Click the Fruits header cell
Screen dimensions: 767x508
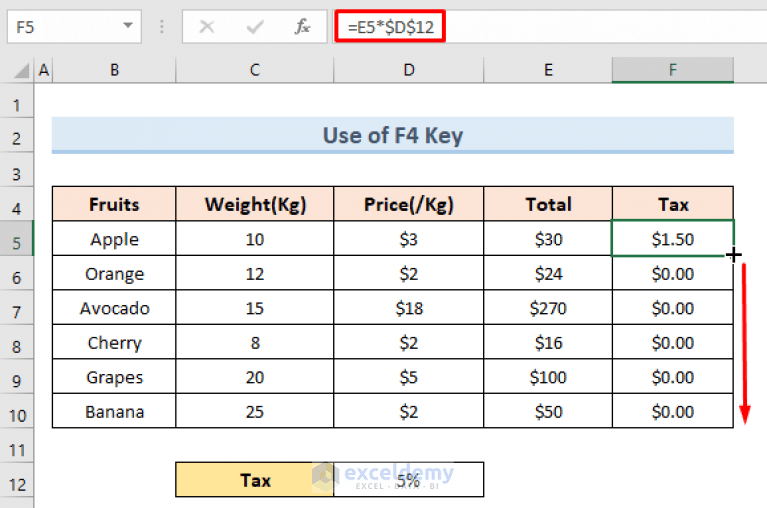114,204
